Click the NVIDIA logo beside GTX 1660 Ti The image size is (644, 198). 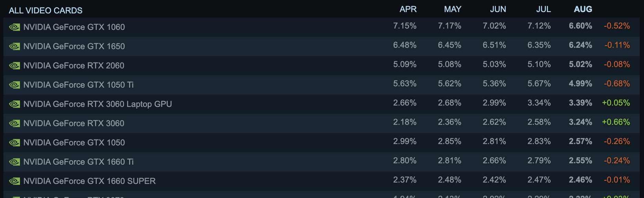click(x=14, y=162)
